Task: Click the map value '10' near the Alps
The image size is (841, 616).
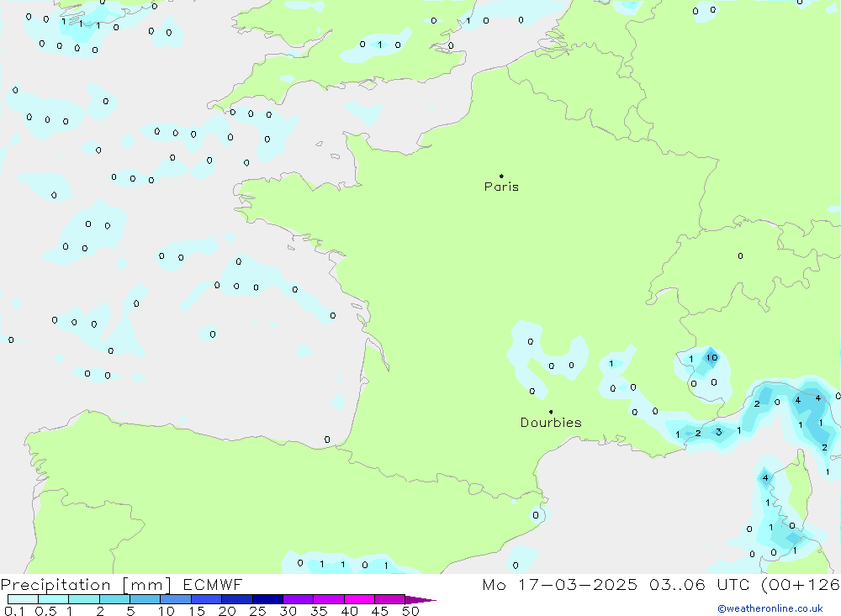Action: pos(711,358)
